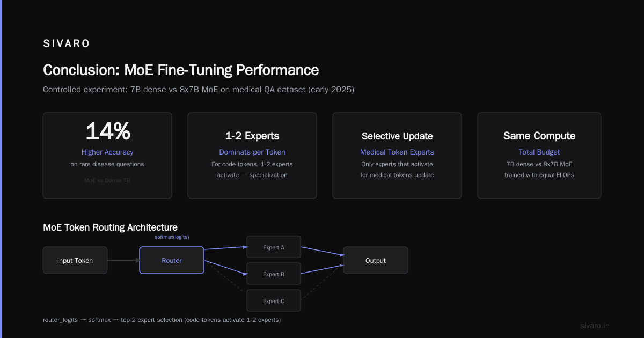The height and width of the screenshot is (338, 644).
Task: Click the router_logits footnote caption
Action: [x=162, y=320]
